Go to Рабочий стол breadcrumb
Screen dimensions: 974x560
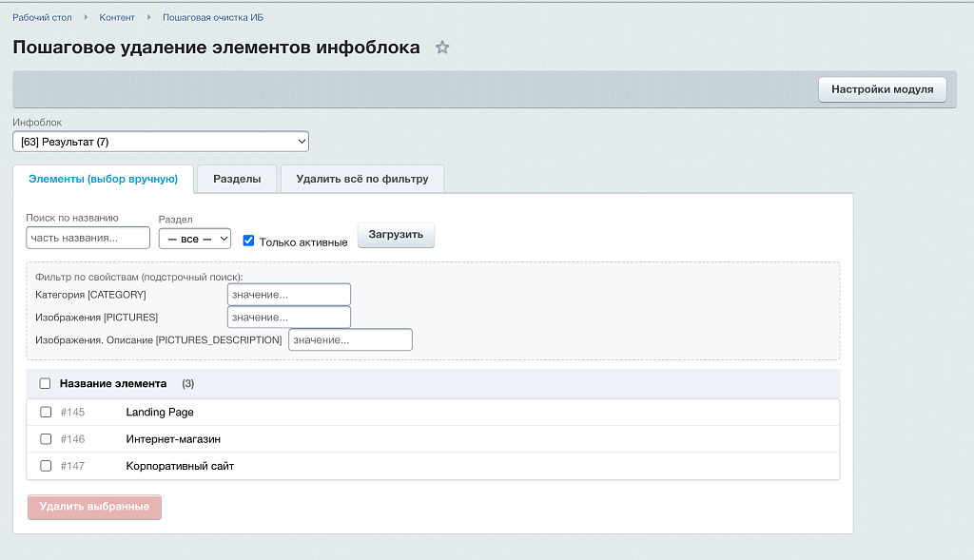[42, 17]
